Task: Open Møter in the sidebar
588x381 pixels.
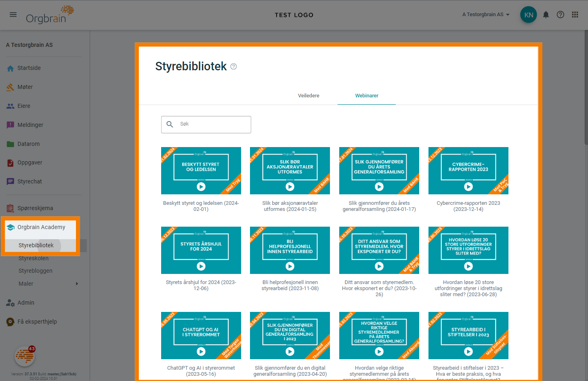Action: 25,87
